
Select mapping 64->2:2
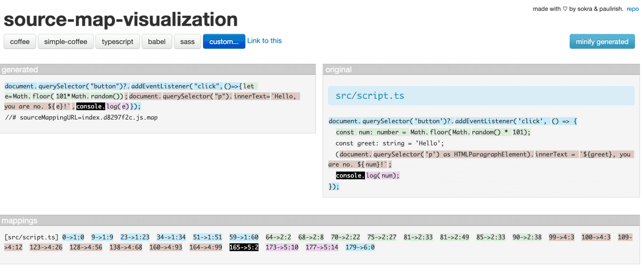tap(279, 237)
